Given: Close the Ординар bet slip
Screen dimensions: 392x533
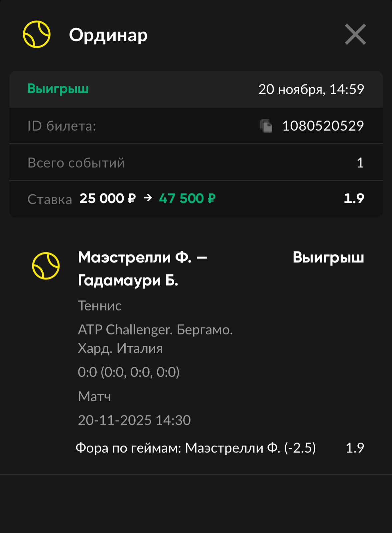Looking at the screenshot, I should click(355, 34).
